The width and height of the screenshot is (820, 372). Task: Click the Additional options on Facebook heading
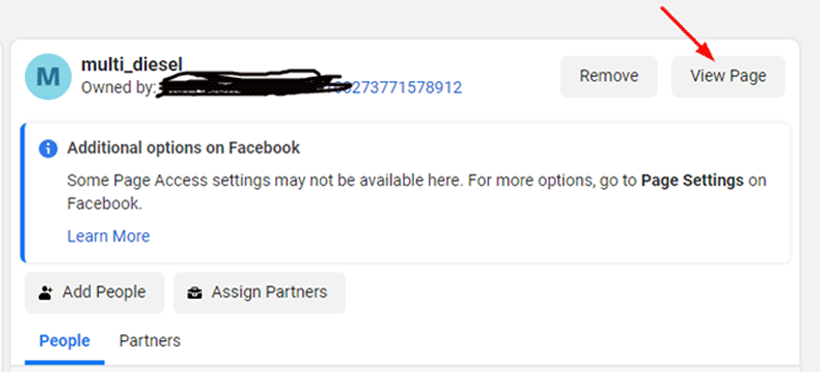pyautogui.click(x=184, y=148)
